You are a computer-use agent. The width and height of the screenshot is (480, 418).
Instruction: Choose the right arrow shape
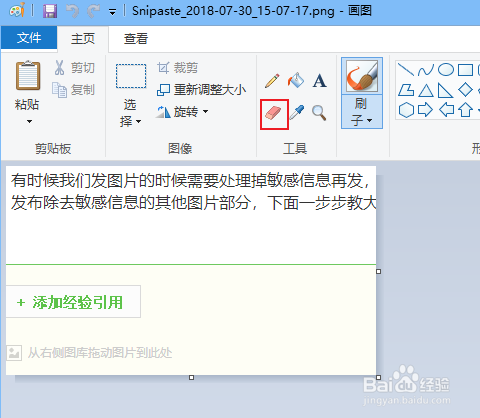[x=425, y=110]
